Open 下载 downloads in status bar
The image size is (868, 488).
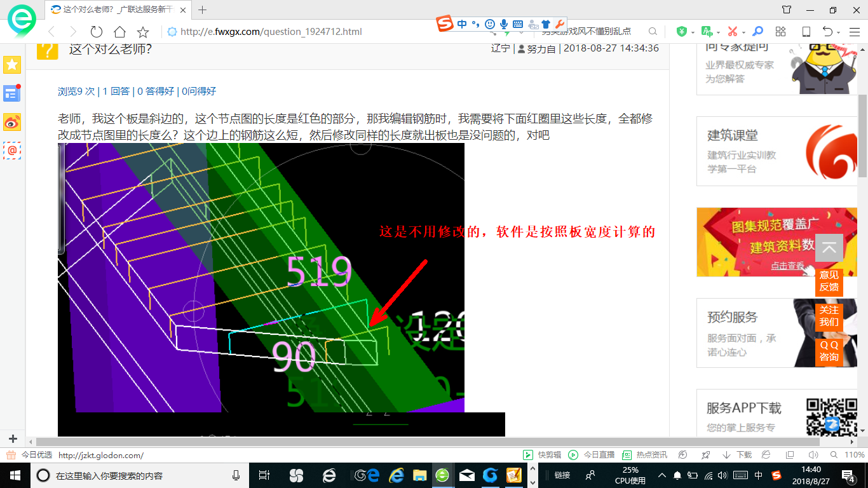point(737,455)
